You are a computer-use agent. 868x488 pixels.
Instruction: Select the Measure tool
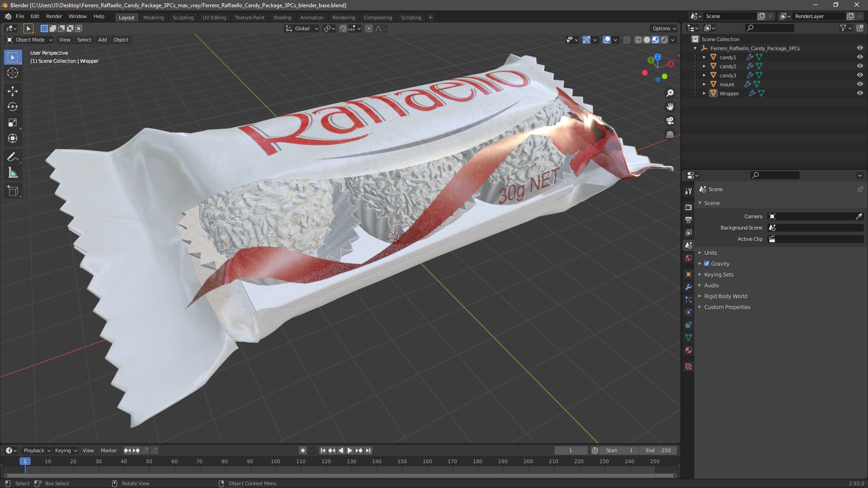point(13,173)
